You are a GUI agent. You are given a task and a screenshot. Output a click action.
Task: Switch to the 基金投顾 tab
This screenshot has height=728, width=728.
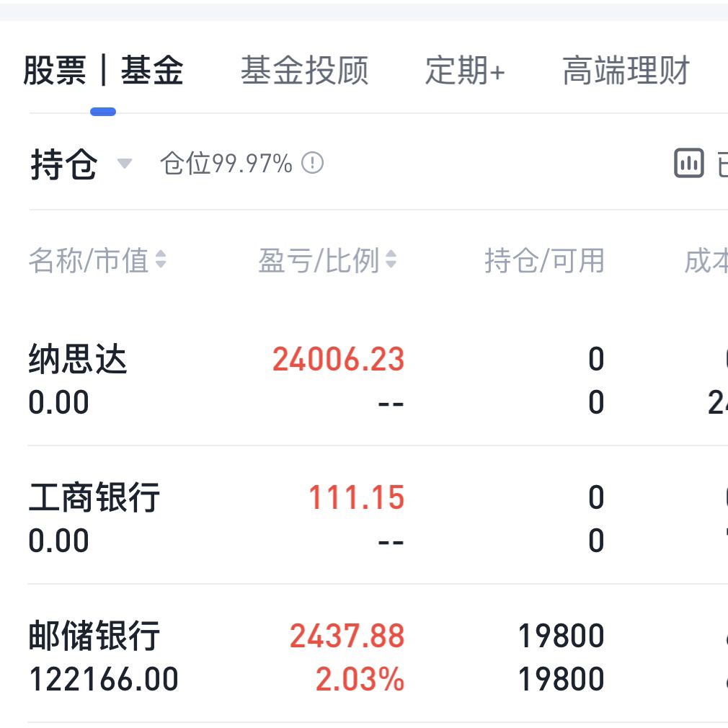pos(304,71)
